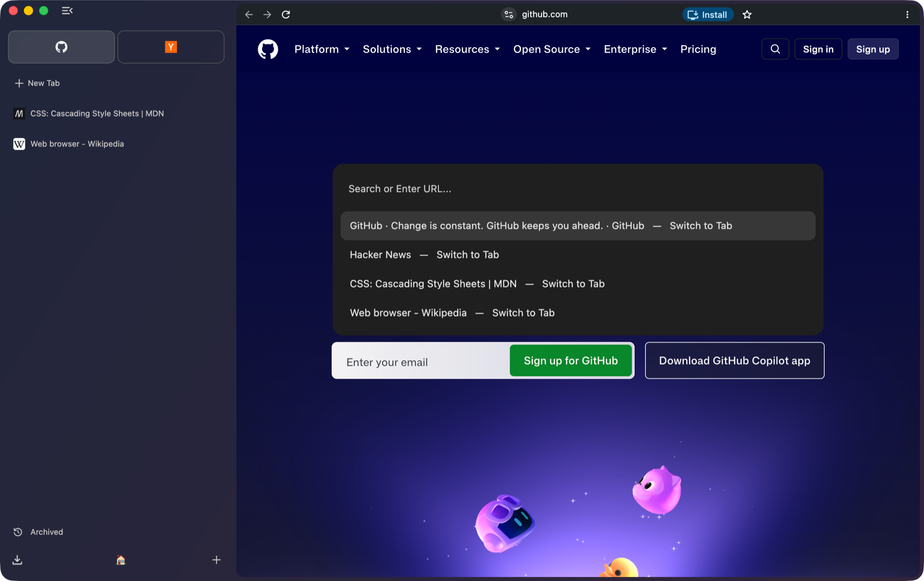Open the browser three-dot menu
Screen dimensions: 924x581
coord(907,14)
